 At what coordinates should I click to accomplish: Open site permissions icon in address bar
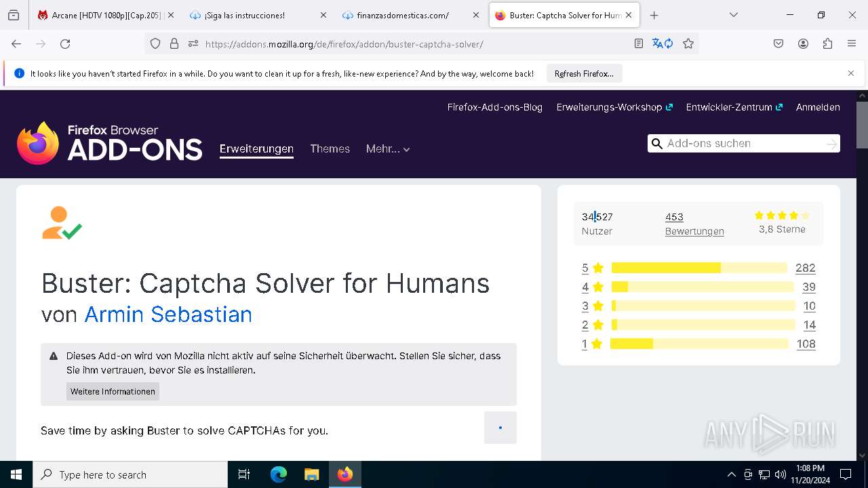(193, 43)
